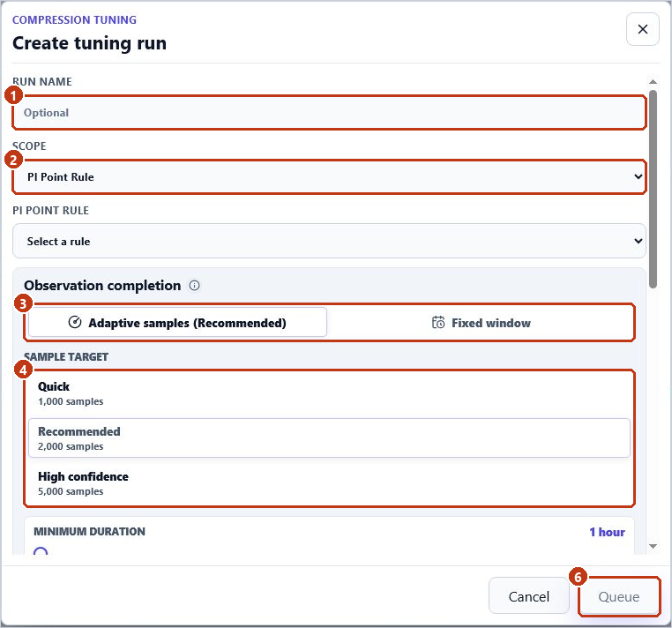Click the info icon beside Observation completion

click(x=194, y=286)
